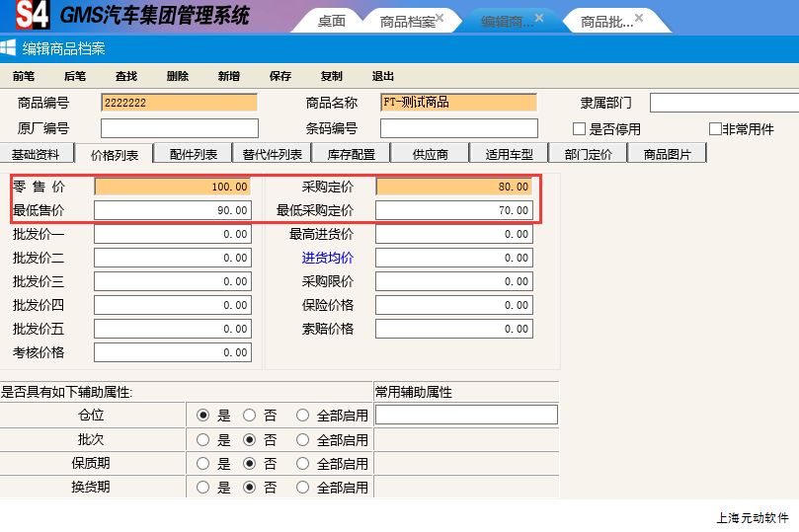
Task: Click 新增 to add a product
Action: [x=228, y=76]
